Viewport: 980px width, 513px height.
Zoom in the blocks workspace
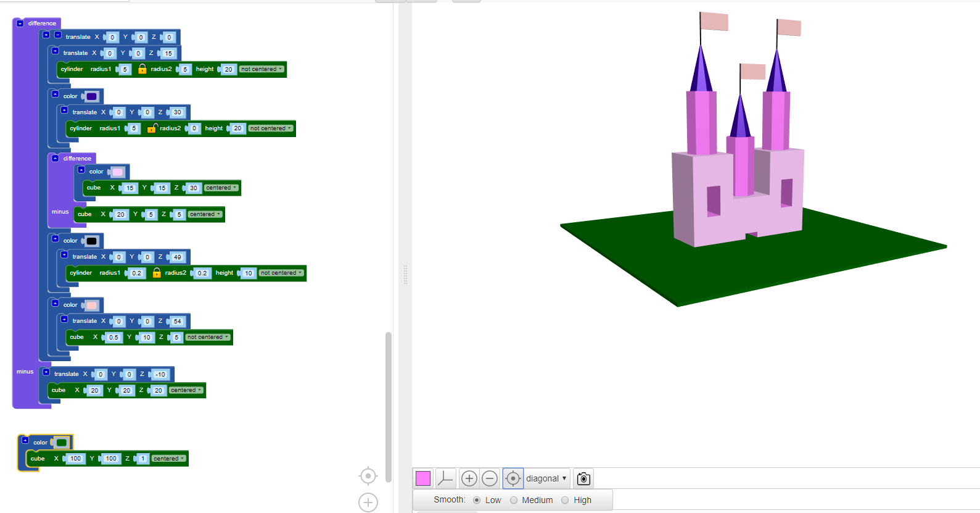point(368,503)
